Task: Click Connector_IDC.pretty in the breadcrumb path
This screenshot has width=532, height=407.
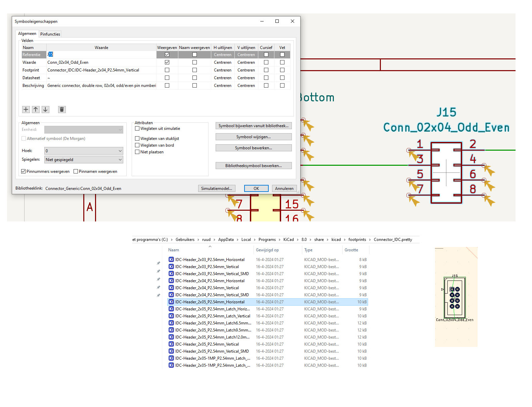Action: [x=393, y=240]
